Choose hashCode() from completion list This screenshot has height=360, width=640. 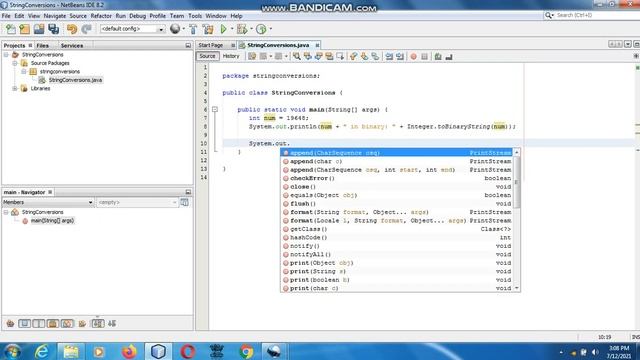pos(396,238)
